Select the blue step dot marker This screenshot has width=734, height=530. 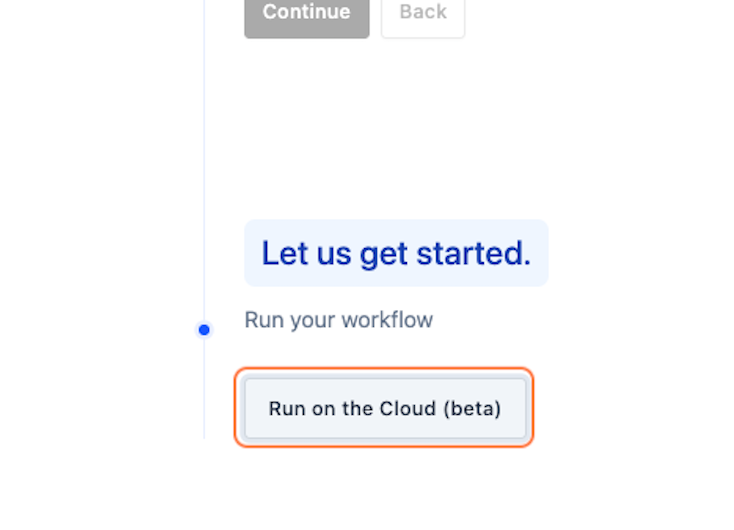[204, 330]
